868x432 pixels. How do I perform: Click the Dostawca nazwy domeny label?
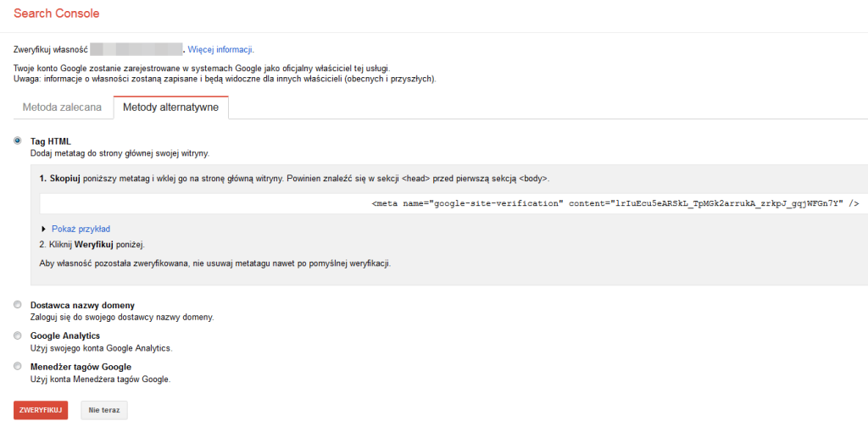[82, 305]
